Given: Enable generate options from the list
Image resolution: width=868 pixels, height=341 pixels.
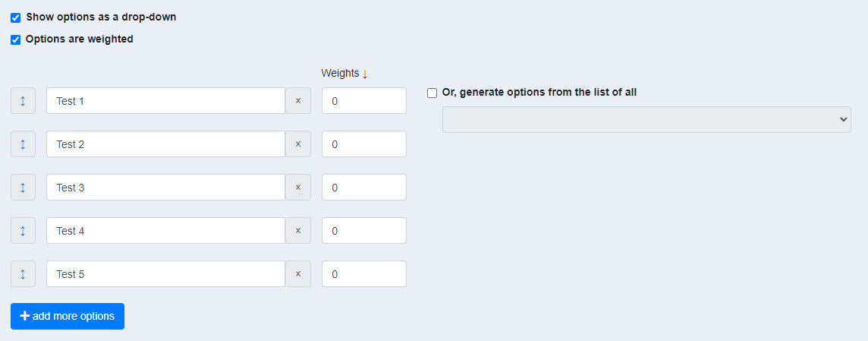Looking at the screenshot, I should coord(432,93).
